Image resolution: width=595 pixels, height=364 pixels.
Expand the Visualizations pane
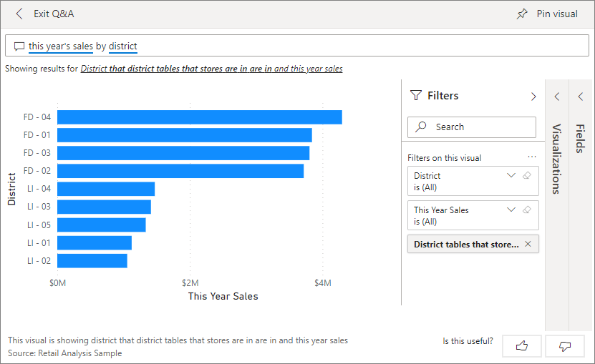557,97
